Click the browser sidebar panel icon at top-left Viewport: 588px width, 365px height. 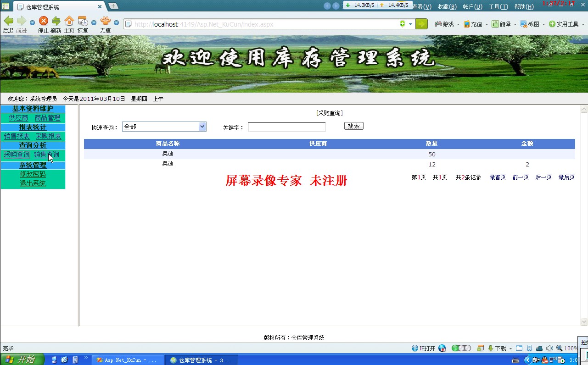click(6, 6)
